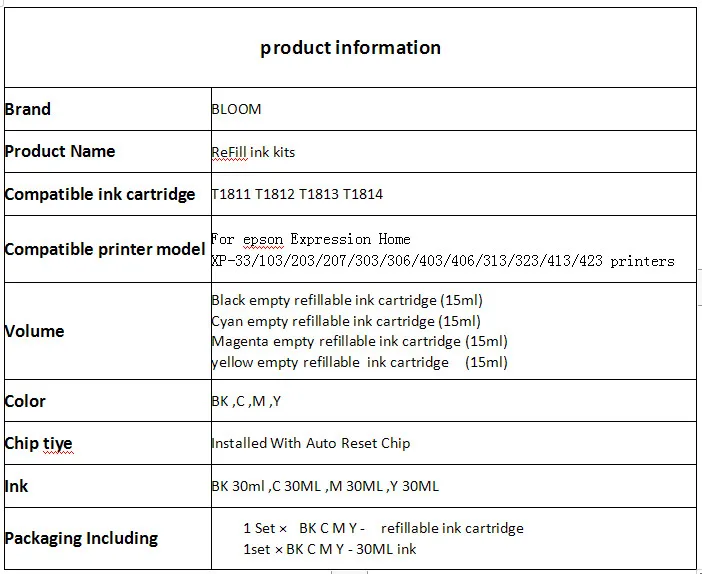Image resolution: width=702 pixels, height=574 pixels.
Task: Click the Black empty refillable cartridge line
Action: tap(348, 300)
